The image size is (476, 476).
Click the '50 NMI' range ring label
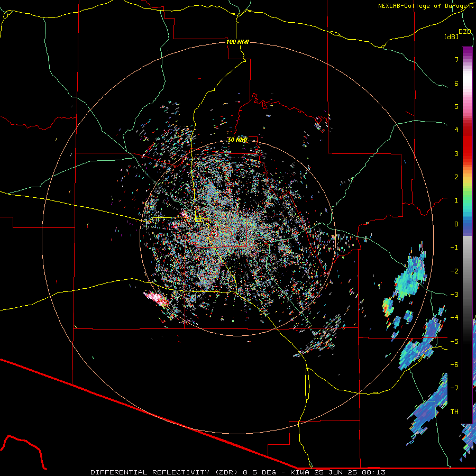(237, 140)
